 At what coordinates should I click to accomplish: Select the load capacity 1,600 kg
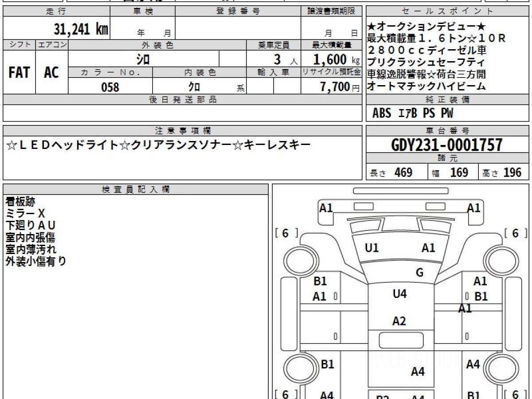(336, 59)
